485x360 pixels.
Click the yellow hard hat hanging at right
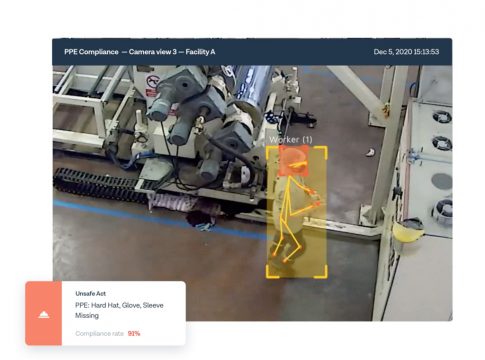[x=408, y=231]
